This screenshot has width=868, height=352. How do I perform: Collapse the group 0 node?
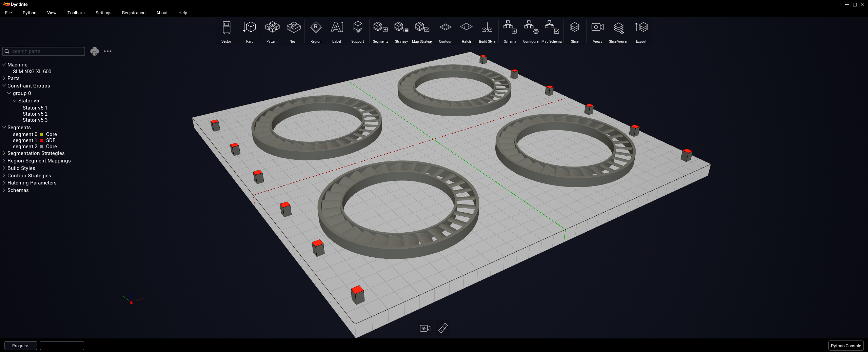[9, 93]
